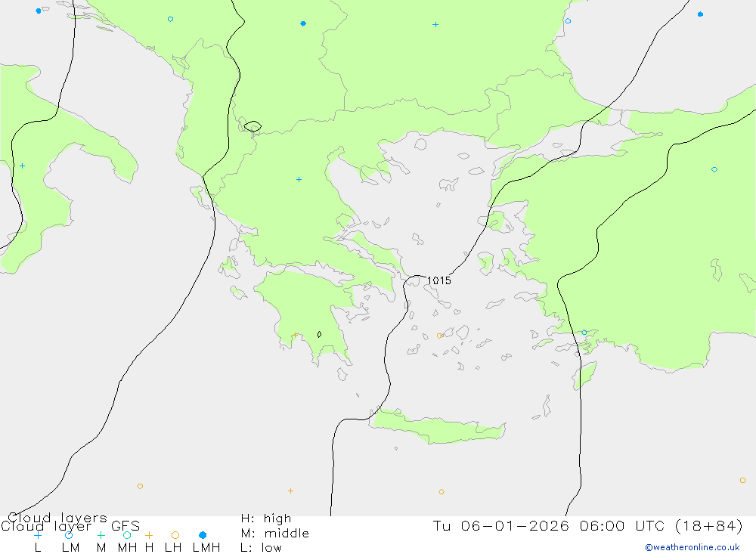Click the orange circle marker among the Cyclades islands
The image size is (756, 554).
(x=440, y=336)
